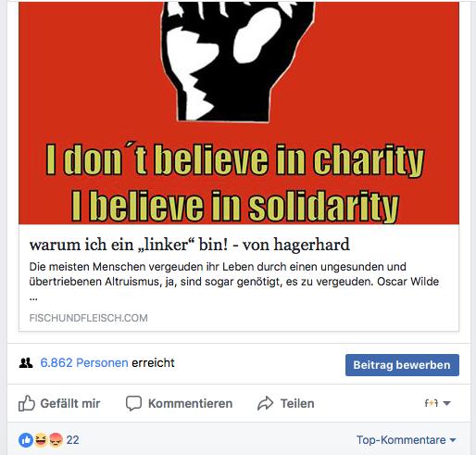Open the red fist solidarity image
Screen dimensions: 476x455
(239, 112)
